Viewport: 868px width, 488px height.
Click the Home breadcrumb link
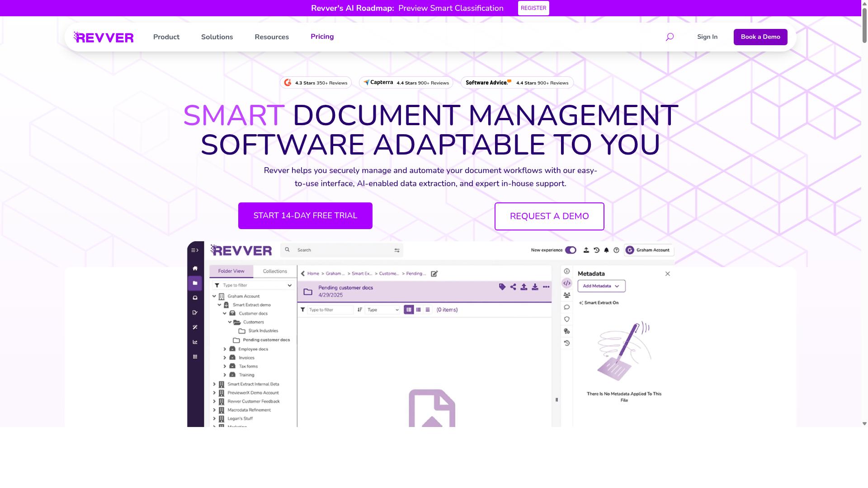[x=313, y=274]
